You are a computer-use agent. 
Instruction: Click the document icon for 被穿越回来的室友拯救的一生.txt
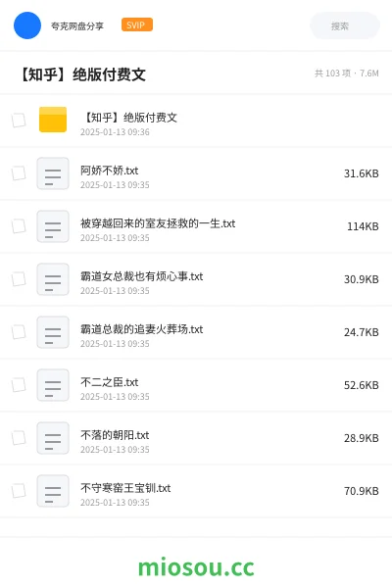[53, 226]
